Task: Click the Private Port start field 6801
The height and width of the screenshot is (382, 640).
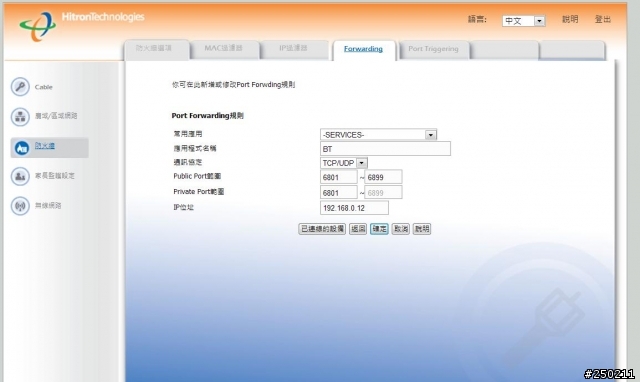Action: 339,193
